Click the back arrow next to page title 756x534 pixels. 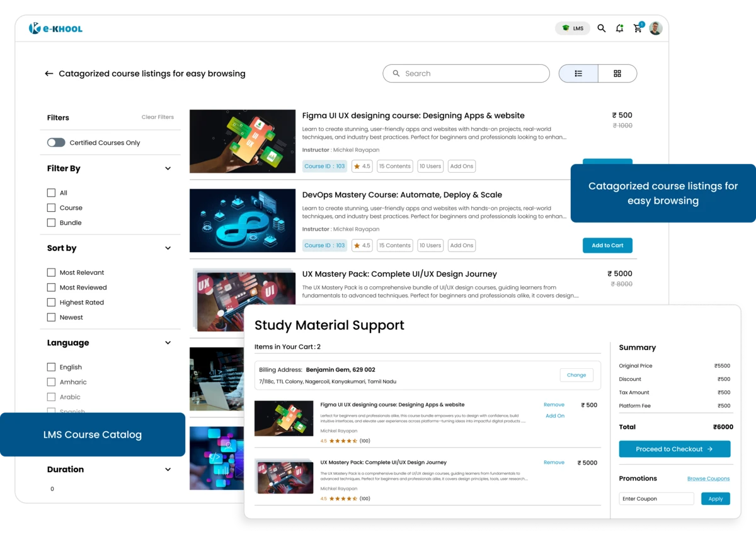(49, 73)
